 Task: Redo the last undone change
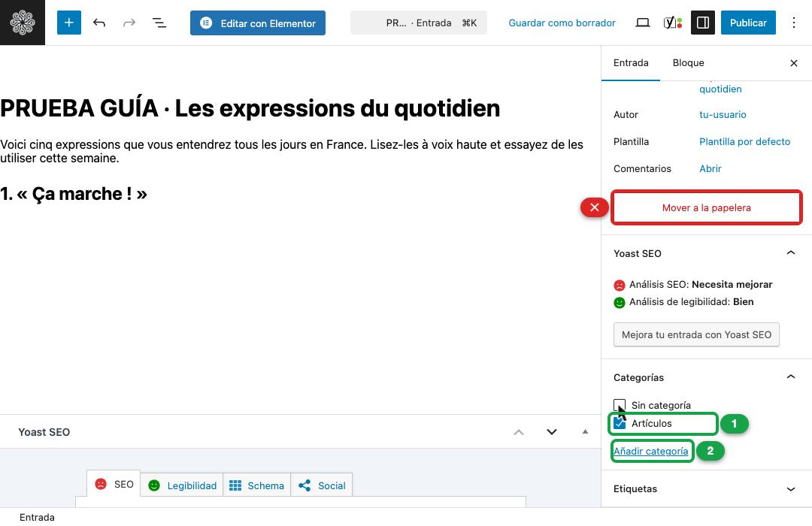click(x=129, y=23)
